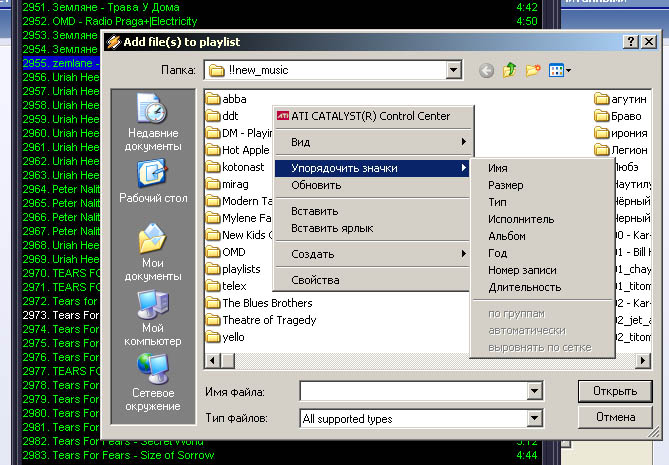Open Сетевое окружение in places bar
Viewport: 669px width, 465px height.
[153, 382]
